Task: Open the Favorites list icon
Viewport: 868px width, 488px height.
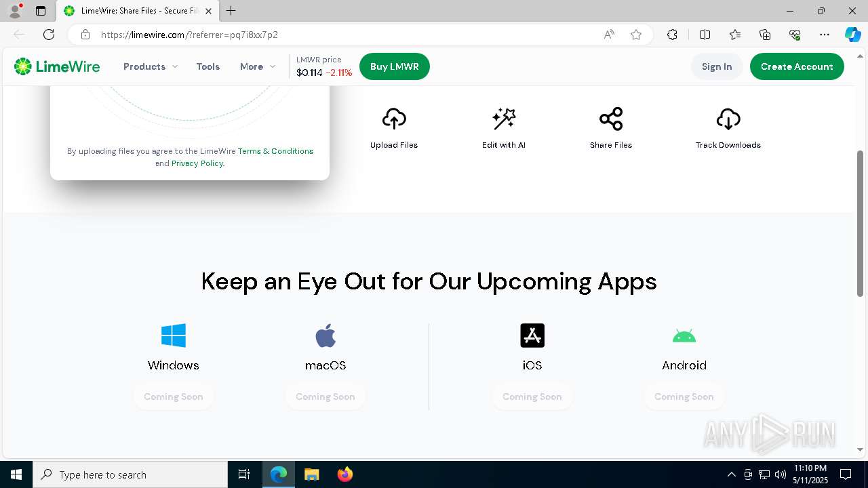Action: tap(735, 35)
